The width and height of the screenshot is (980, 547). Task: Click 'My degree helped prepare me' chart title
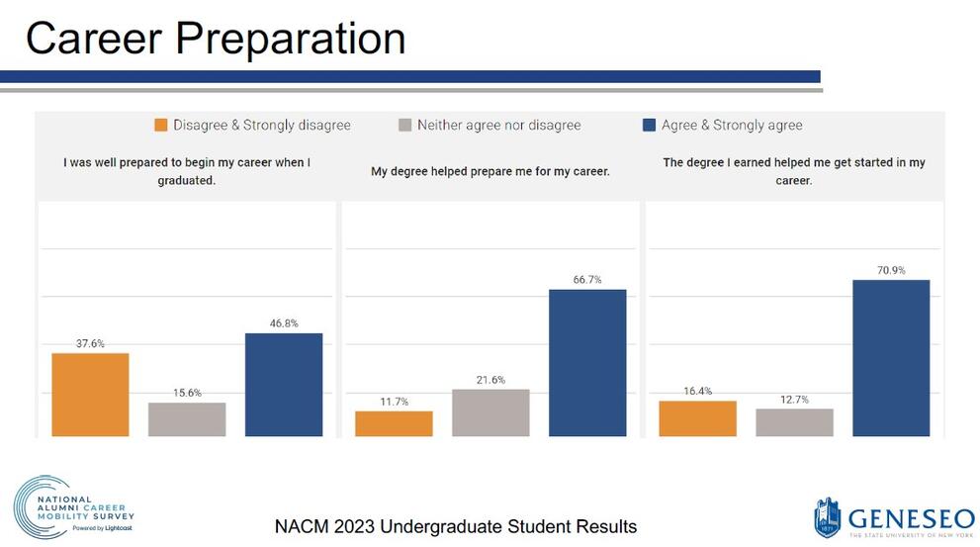tap(490, 171)
